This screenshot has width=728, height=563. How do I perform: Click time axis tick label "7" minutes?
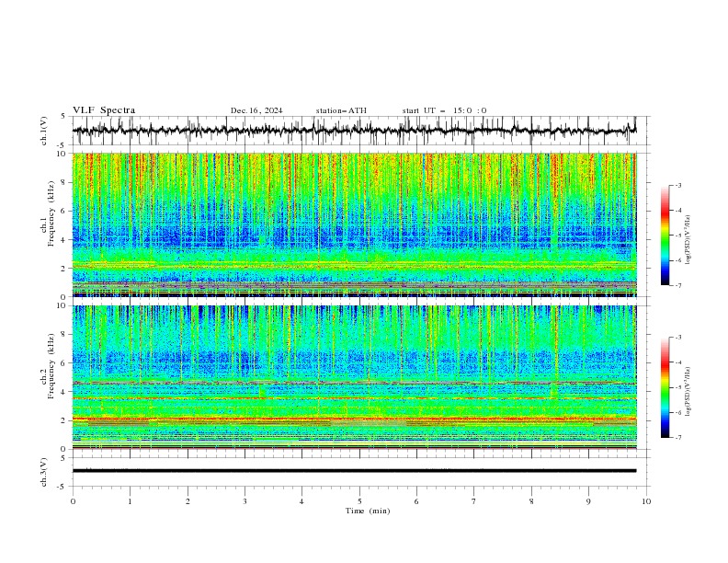coord(474,501)
